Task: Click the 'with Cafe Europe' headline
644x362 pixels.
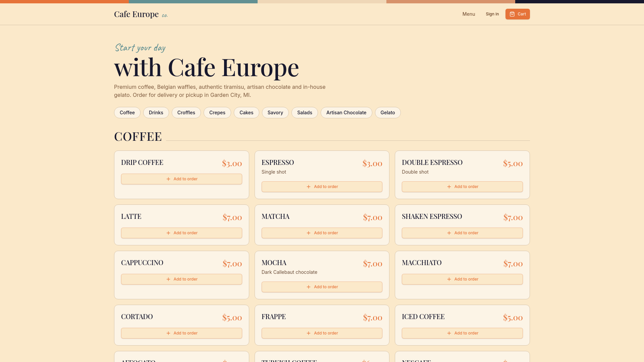Action: (207, 67)
